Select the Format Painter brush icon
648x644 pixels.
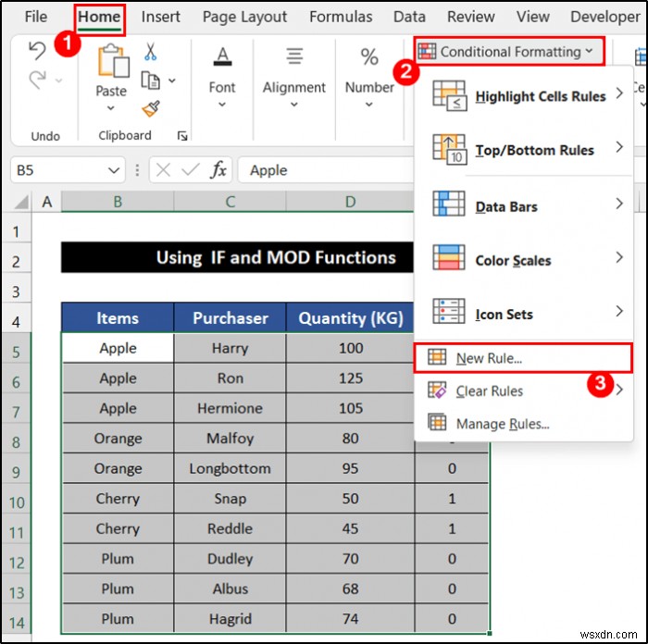tap(150, 109)
